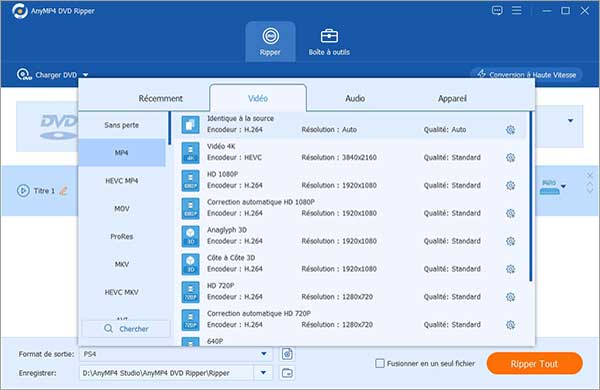
Task: Select the Appareil tab
Action: [452, 98]
